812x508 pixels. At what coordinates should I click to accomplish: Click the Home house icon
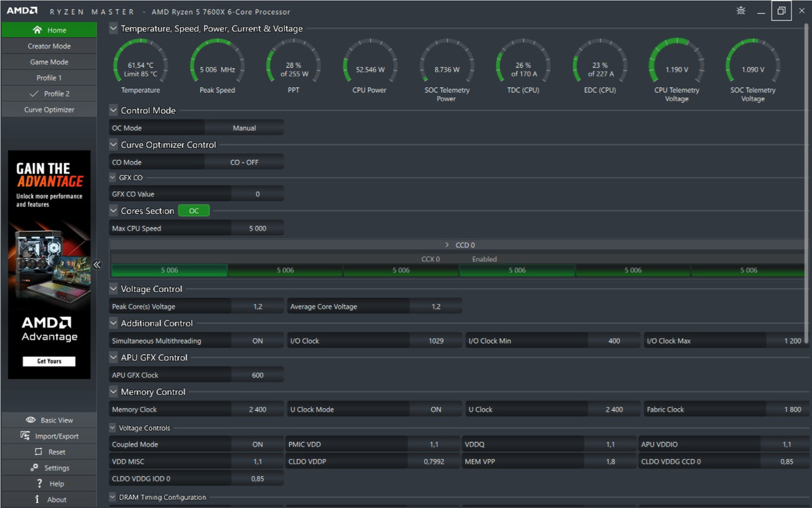click(x=37, y=30)
